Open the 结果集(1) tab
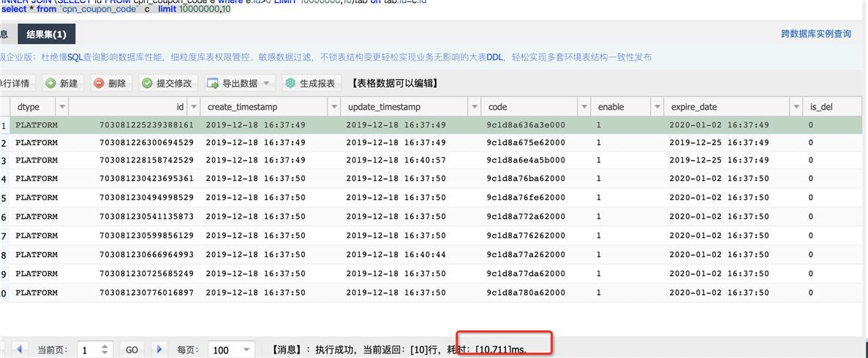This screenshot has height=358, width=868. coord(47,34)
